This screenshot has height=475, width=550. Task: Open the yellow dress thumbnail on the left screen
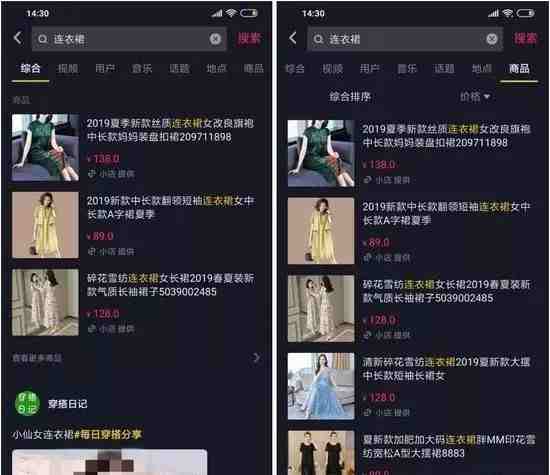(45, 225)
